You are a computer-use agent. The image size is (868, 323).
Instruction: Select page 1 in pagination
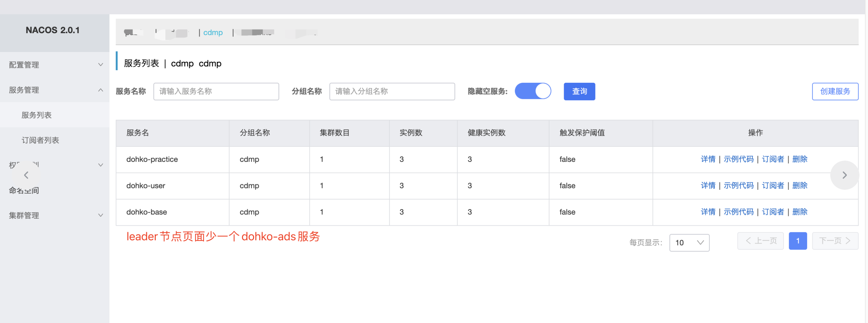(798, 241)
